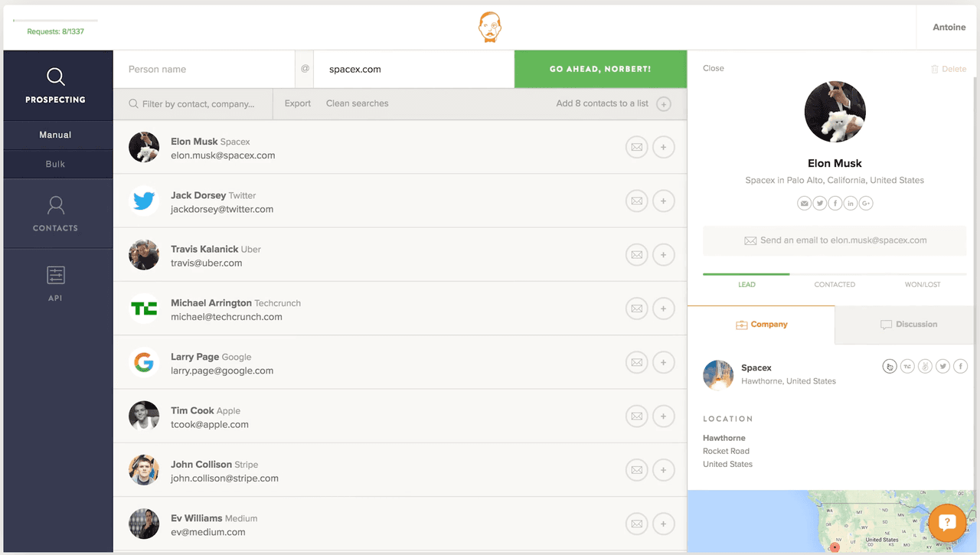Click the Google+ icon on Elon's profile
The width and height of the screenshot is (980, 555).
[866, 203]
